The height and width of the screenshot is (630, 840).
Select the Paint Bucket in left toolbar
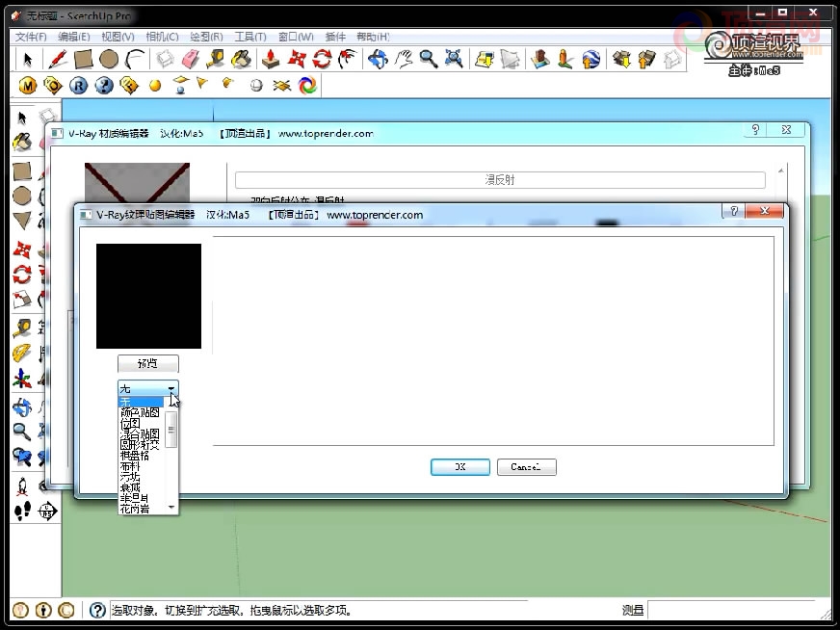coord(22,143)
